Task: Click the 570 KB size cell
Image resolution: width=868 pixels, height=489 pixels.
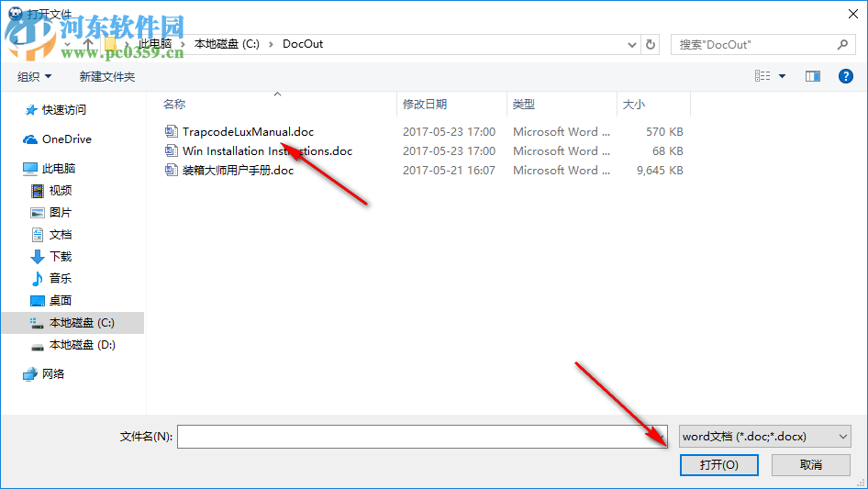Action: point(664,132)
